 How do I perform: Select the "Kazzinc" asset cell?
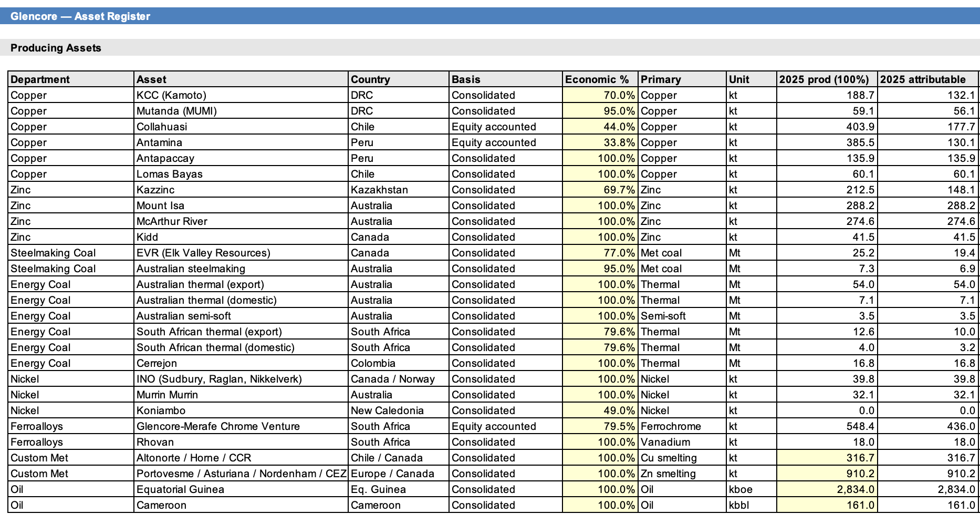241,190
